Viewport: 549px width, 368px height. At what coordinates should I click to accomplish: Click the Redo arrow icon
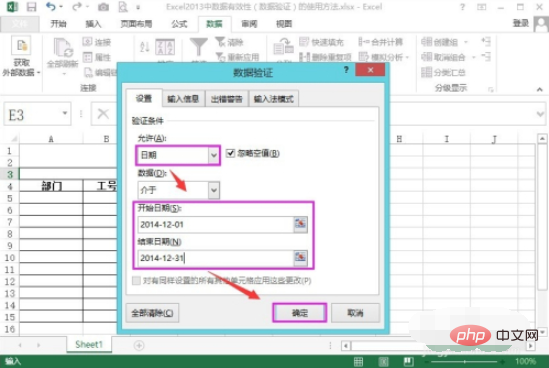click(77, 6)
